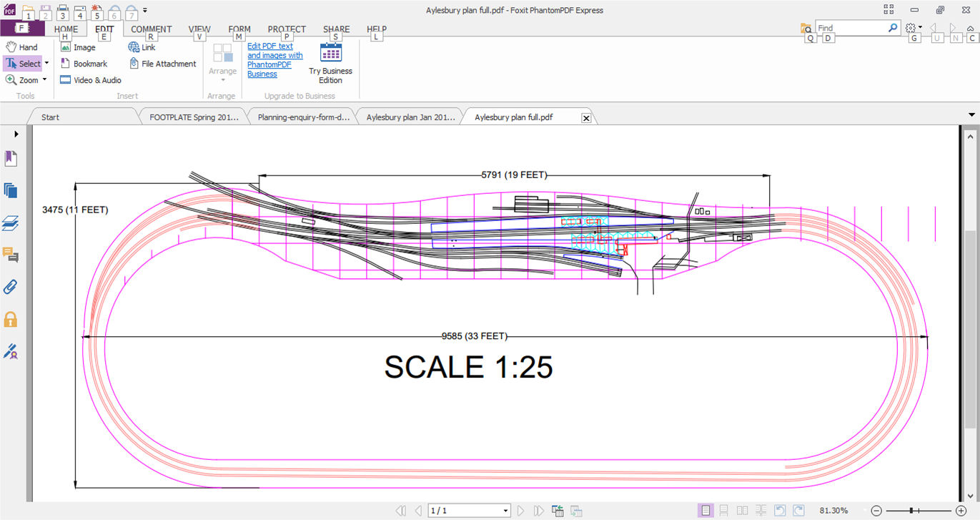Expand the page number combo box
980x520 pixels.
click(x=506, y=511)
